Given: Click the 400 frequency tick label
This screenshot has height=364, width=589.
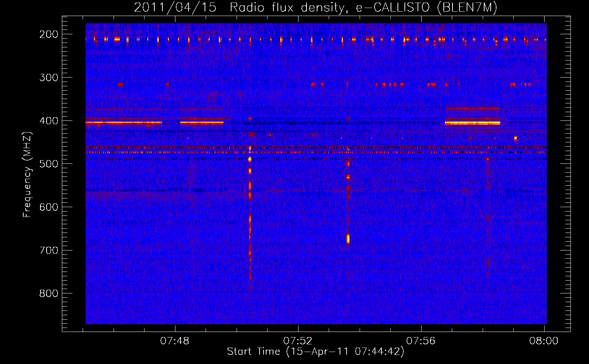Looking at the screenshot, I should 49,121.
